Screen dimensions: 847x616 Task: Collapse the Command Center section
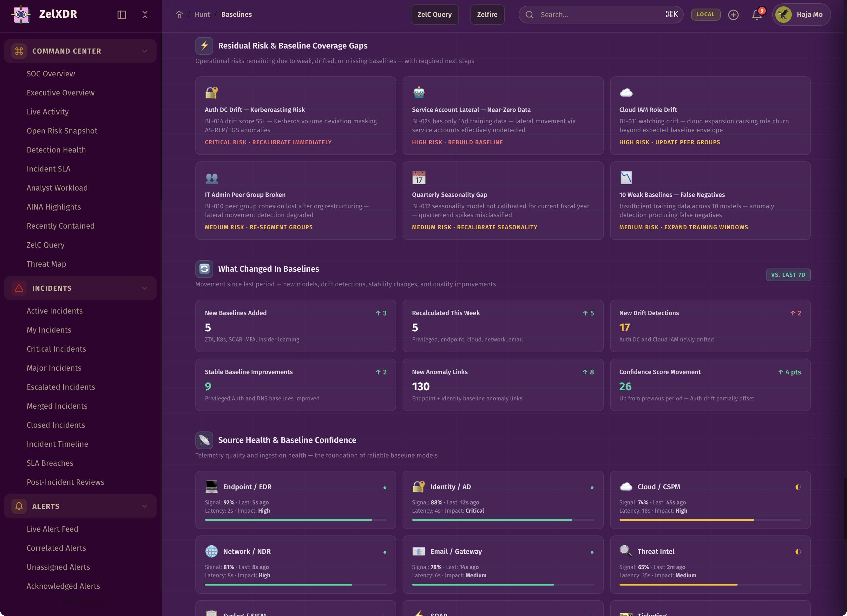tap(145, 51)
